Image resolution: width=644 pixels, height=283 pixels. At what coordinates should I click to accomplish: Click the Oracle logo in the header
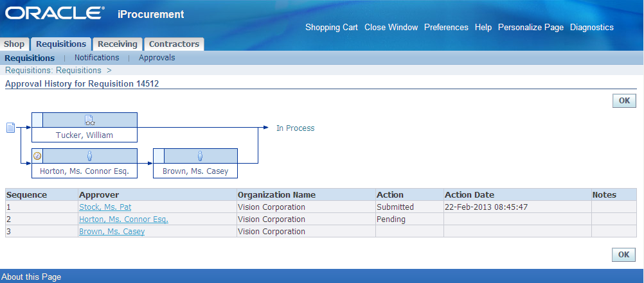click(54, 13)
